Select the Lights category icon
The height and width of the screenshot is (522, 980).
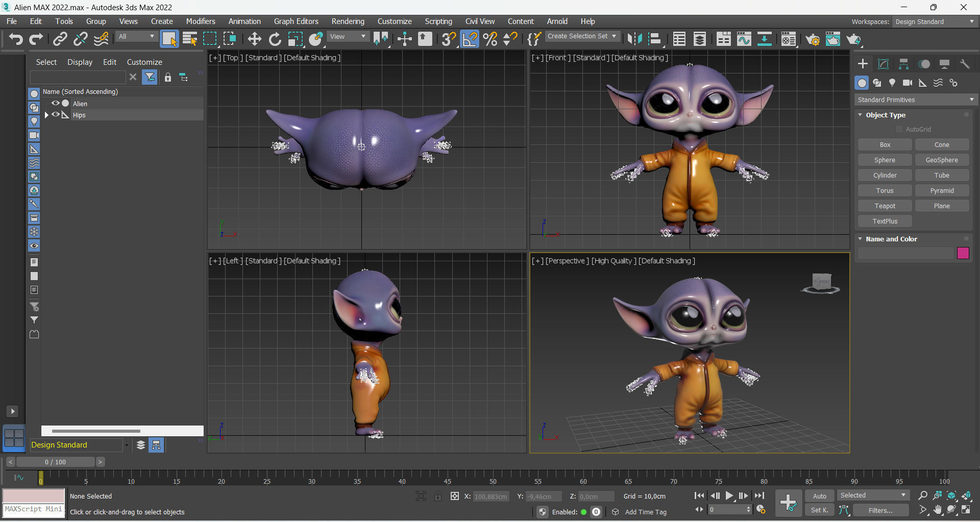point(892,83)
